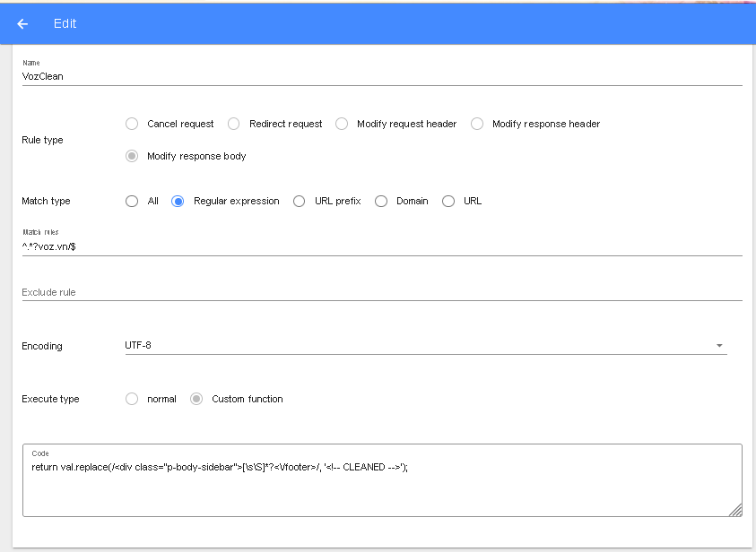Choose Modify response header rule type
Viewport: 756px width, 552px height.
(x=476, y=124)
